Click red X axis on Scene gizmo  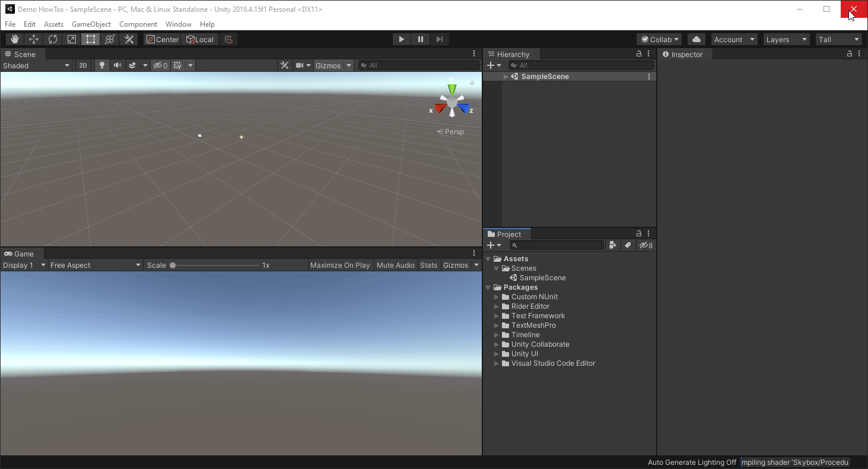click(440, 109)
